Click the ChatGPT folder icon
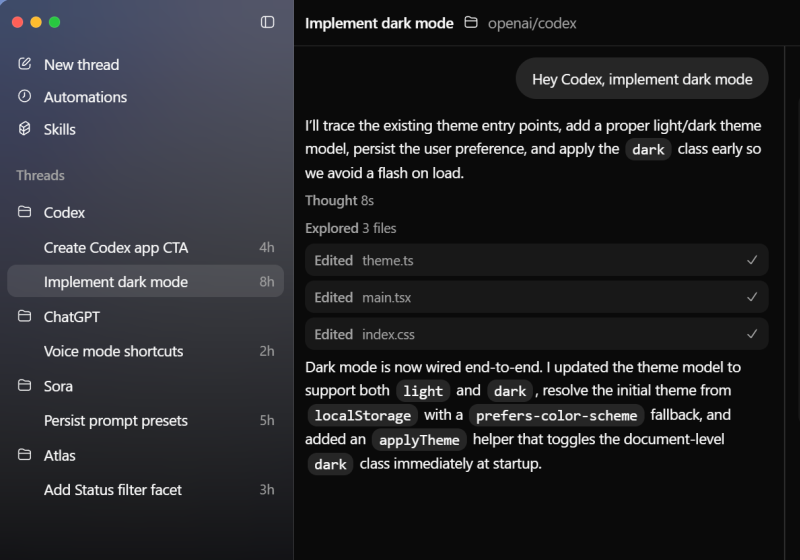Viewport: 800px width, 560px height. click(x=25, y=317)
